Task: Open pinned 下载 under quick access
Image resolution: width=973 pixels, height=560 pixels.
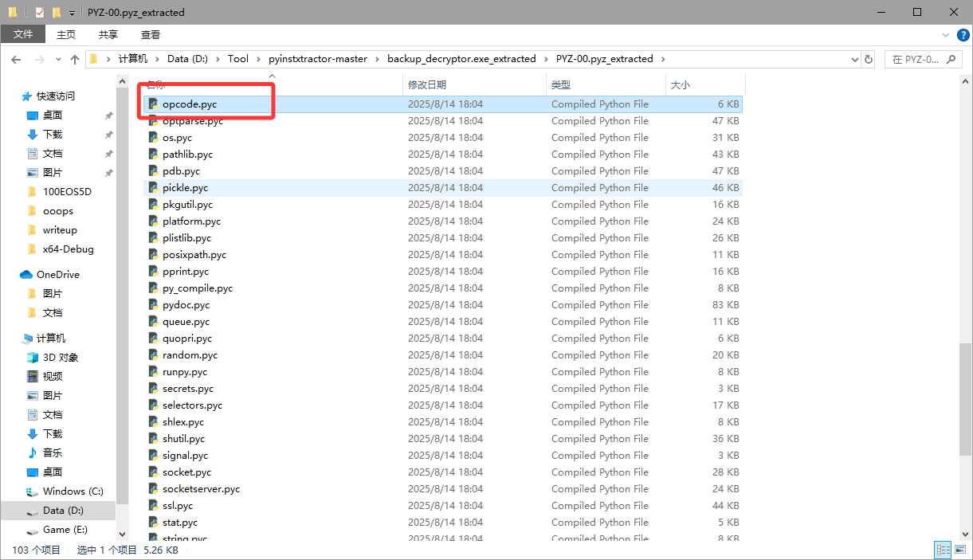Action: coord(53,134)
